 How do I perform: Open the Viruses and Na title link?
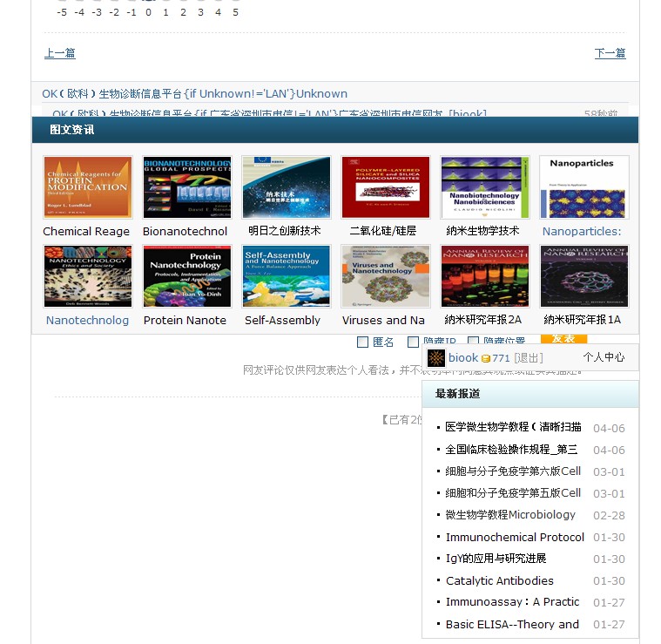tap(383, 320)
